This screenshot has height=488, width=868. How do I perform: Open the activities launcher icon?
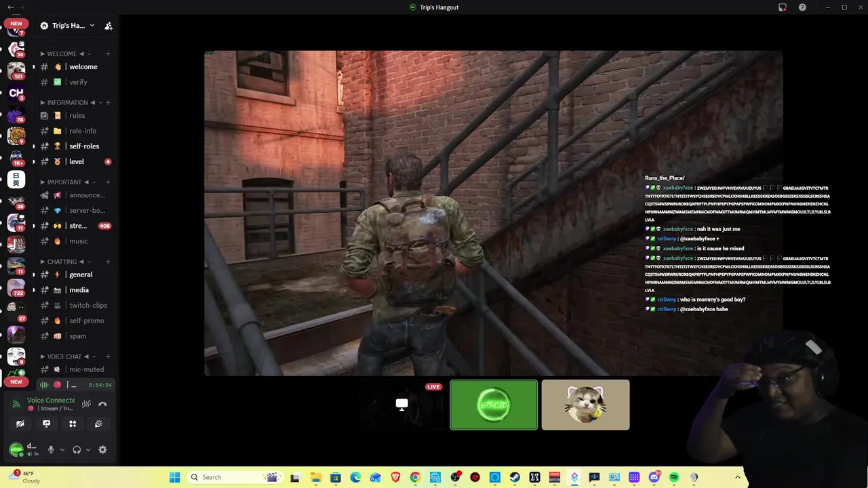pyautogui.click(x=73, y=424)
